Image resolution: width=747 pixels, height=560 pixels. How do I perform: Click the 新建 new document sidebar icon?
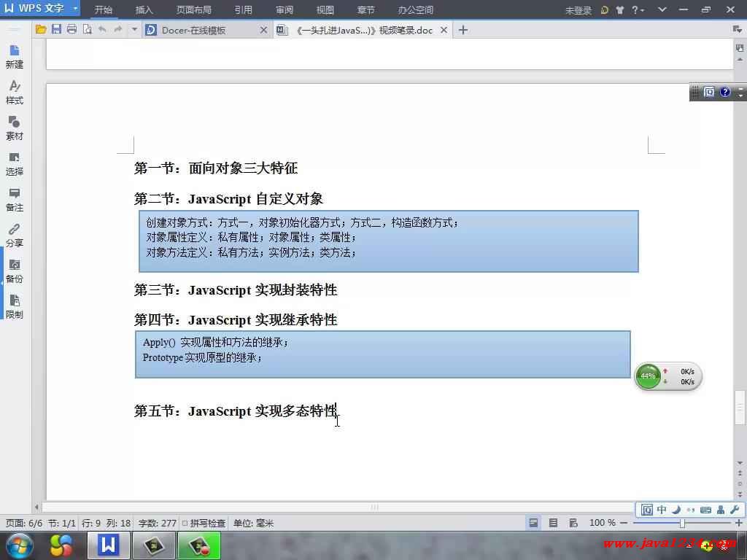pyautogui.click(x=15, y=57)
